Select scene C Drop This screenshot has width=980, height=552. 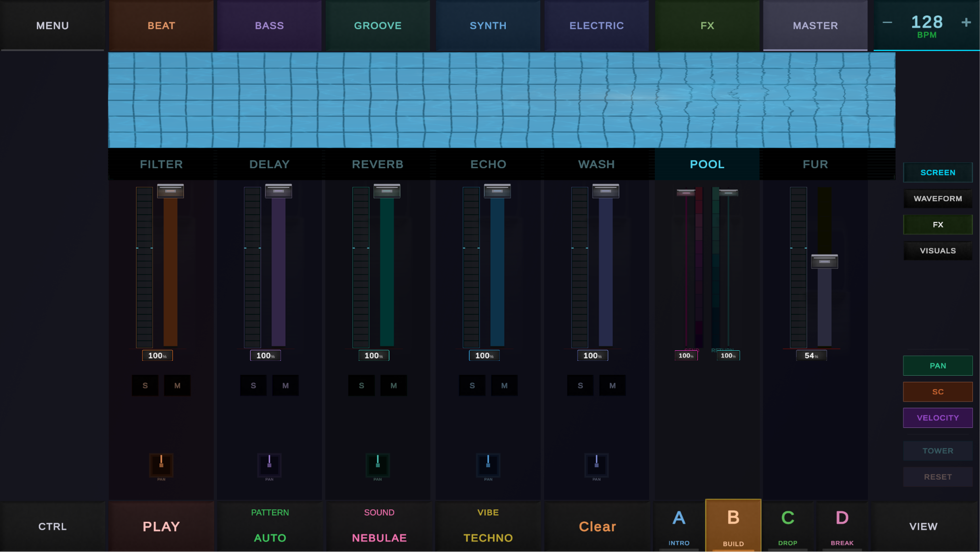click(788, 526)
